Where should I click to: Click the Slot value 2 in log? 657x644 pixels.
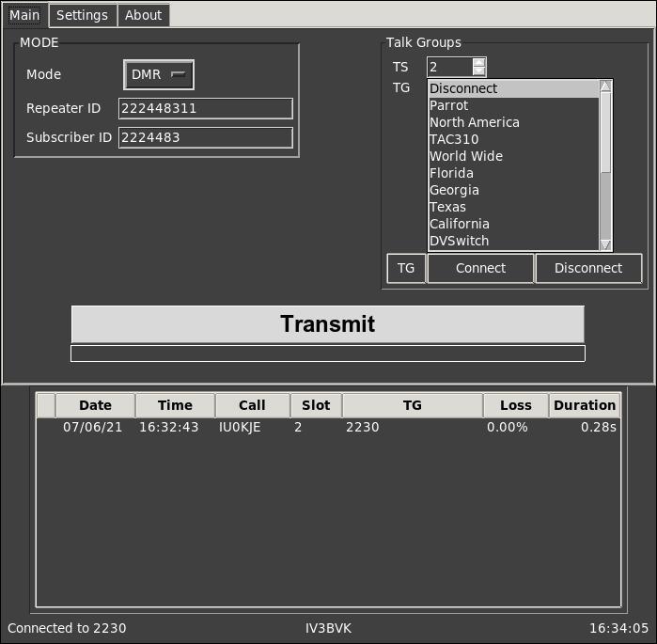click(298, 428)
